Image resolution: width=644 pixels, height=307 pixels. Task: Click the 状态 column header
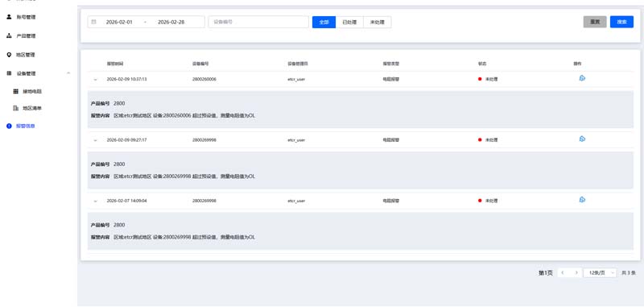pyautogui.click(x=481, y=64)
